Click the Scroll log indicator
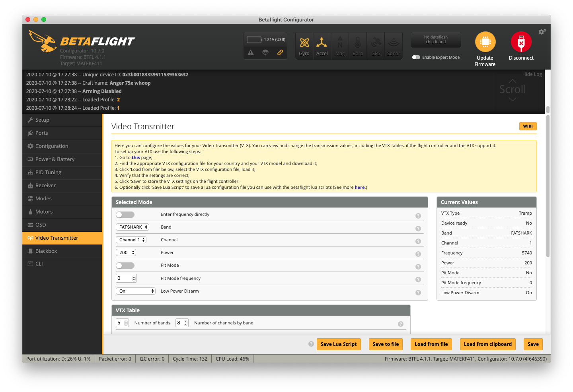 pyautogui.click(x=513, y=89)
